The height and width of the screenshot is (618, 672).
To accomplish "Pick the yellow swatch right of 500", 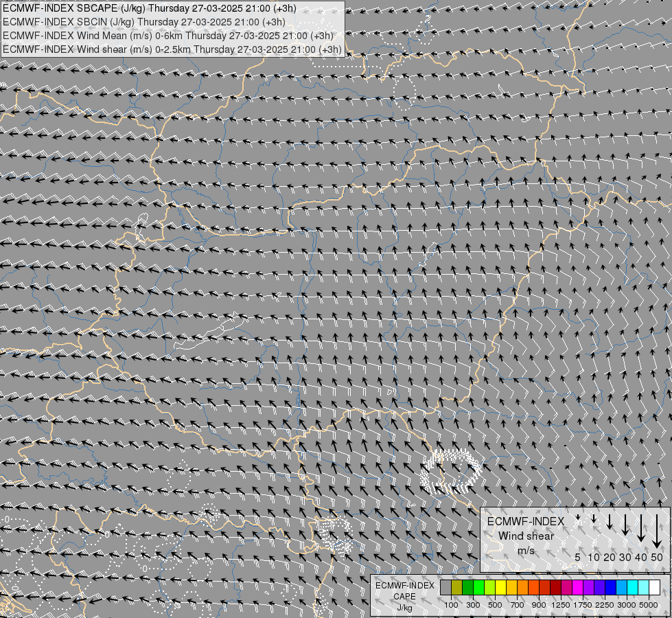I will (500, 588).
